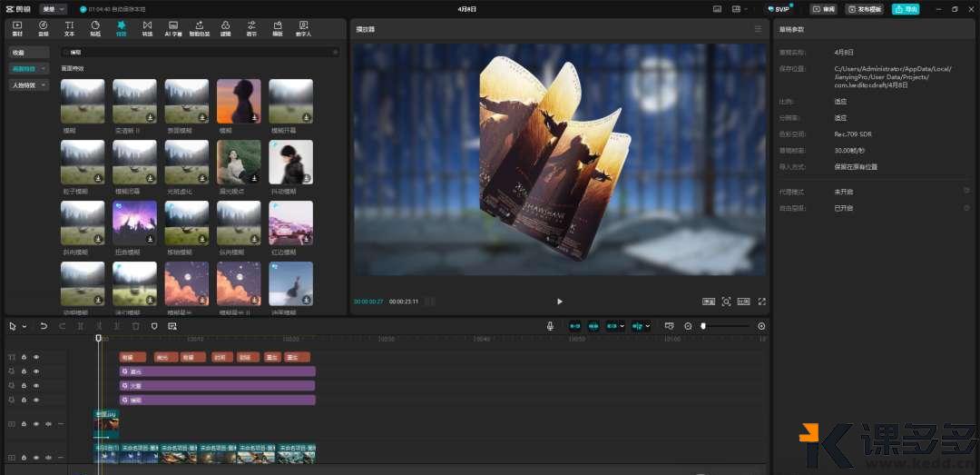980x475 pixels.
Task: Delete the selected clip with trash icon
Action: pyautogui.click(x=135, y=326)
